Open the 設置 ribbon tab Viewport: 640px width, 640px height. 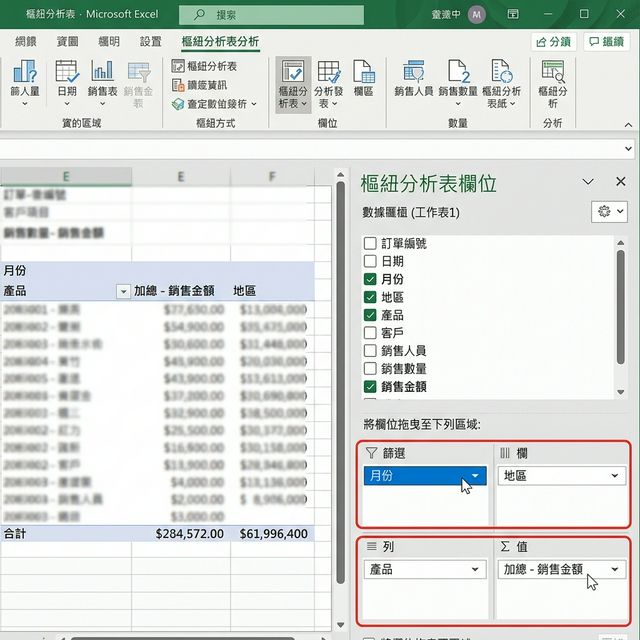click(x=151, y=41)
